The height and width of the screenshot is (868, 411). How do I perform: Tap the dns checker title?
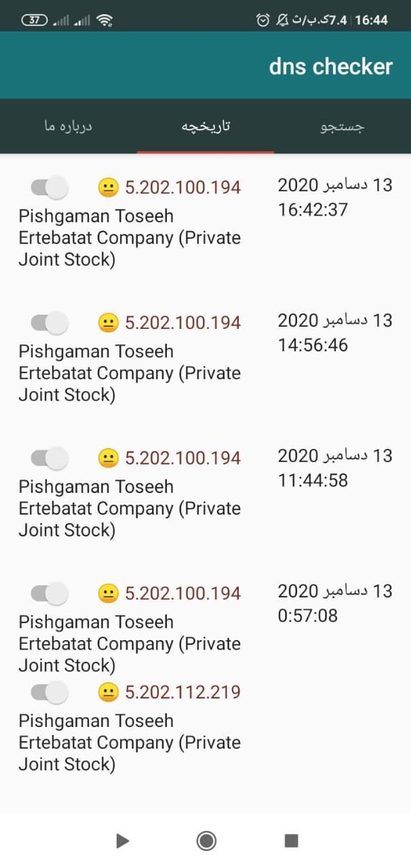(x=331, y=66)
